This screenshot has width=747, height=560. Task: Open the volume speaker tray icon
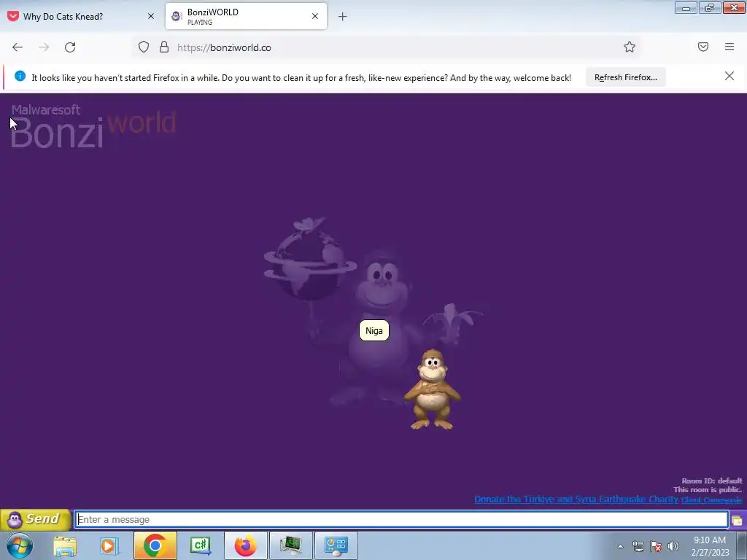point(673,546)
